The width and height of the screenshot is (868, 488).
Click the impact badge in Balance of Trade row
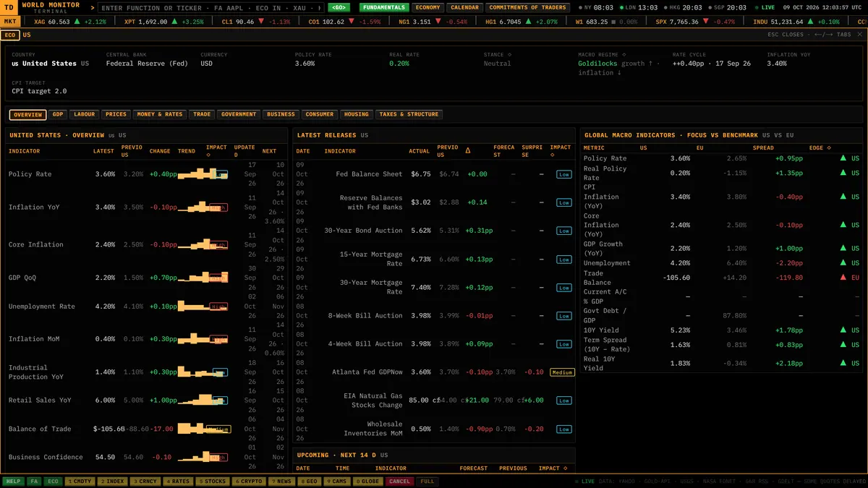218,429
